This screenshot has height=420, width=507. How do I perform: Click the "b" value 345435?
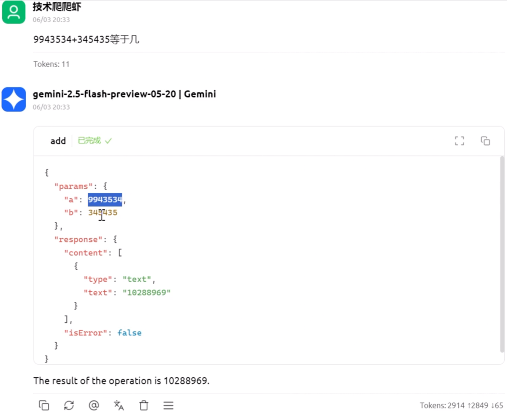tap(103, 213)
